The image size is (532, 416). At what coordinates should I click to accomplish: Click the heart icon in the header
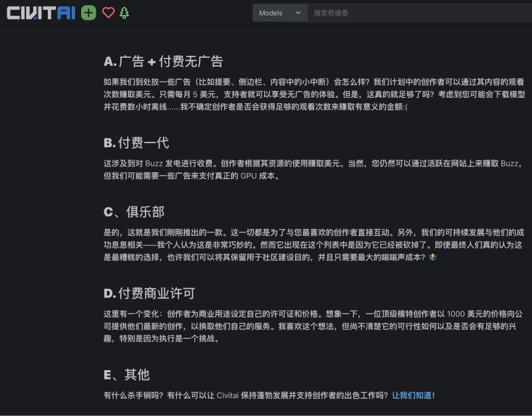pyautogui.click(x=108, y=12)
